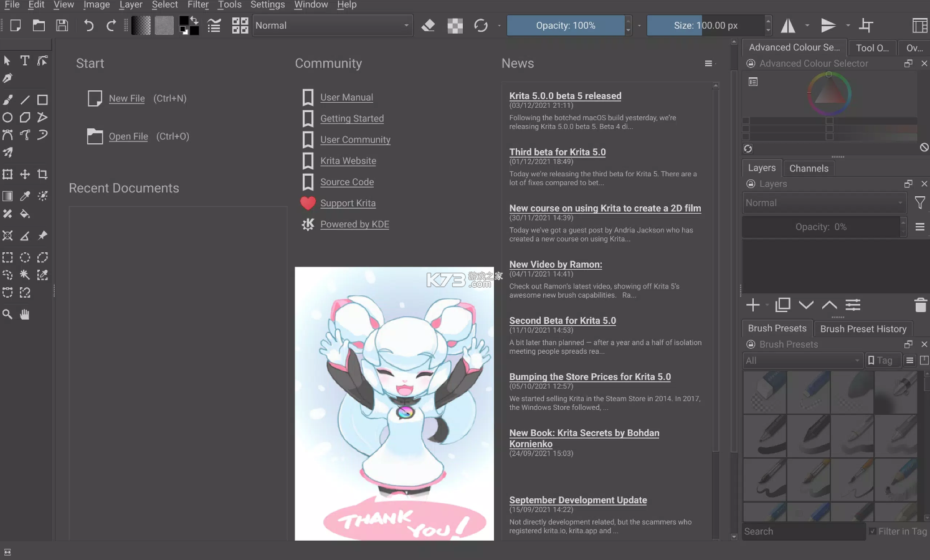The width and height of the screenshot is (930, 560).
Task: Select the Bezier Curve tool
Action: (7, 135)
